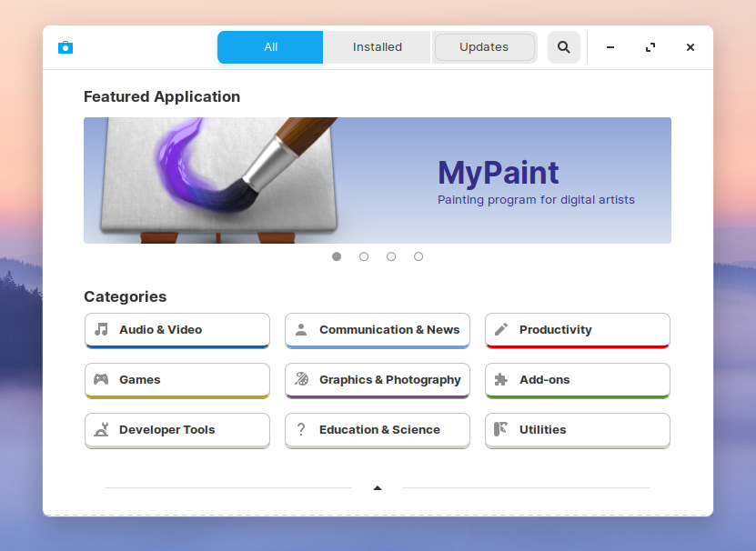Image resolution: width=756 pixels, height=551 pixels.
Task: Click the person icon for Communication & News
Action: coord(301,330)
